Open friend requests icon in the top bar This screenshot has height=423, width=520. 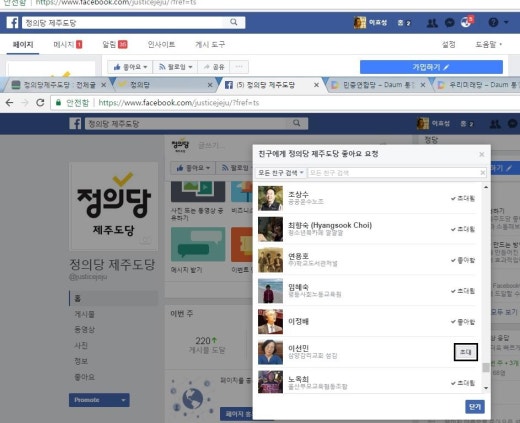(x=432, y=23)
